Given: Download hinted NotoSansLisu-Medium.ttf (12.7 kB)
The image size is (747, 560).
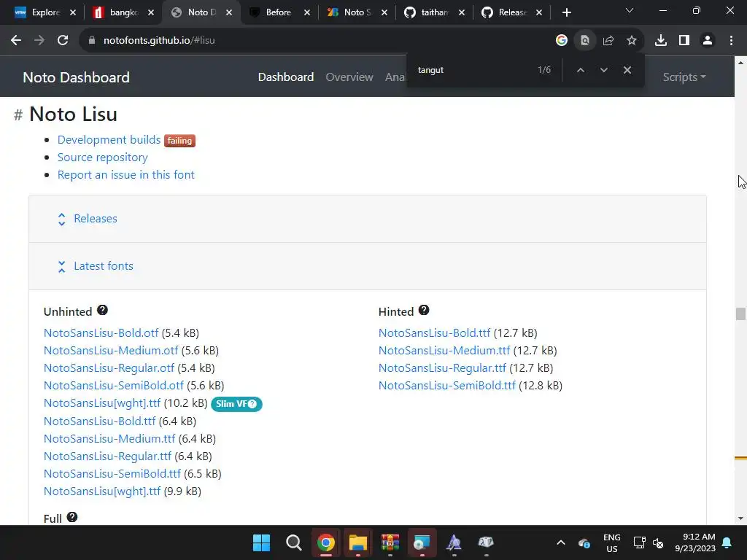Looking at the screenshot, I should (444, 351).
